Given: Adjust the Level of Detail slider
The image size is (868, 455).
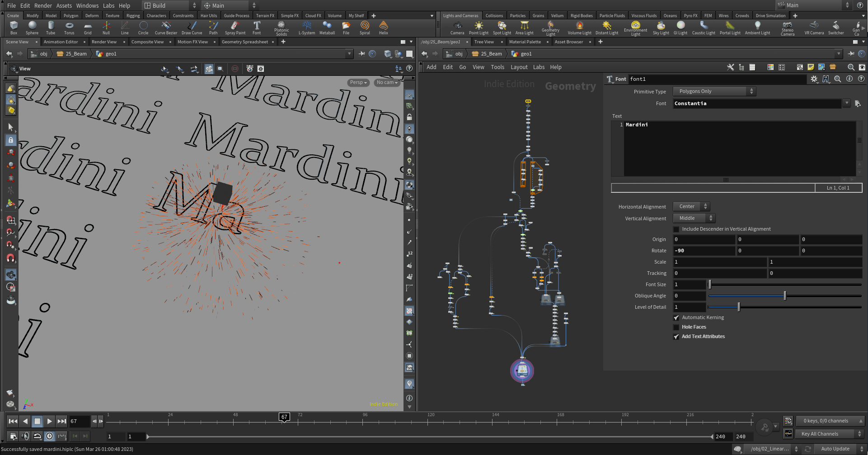Looking at the screenshot, I should pos(785,307).
